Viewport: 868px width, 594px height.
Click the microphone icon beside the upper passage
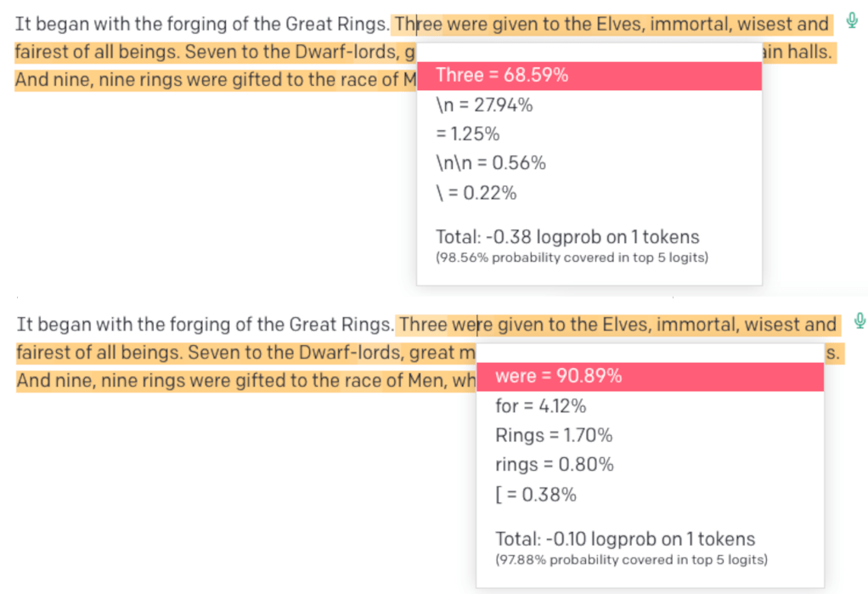[x=852, y=20]
